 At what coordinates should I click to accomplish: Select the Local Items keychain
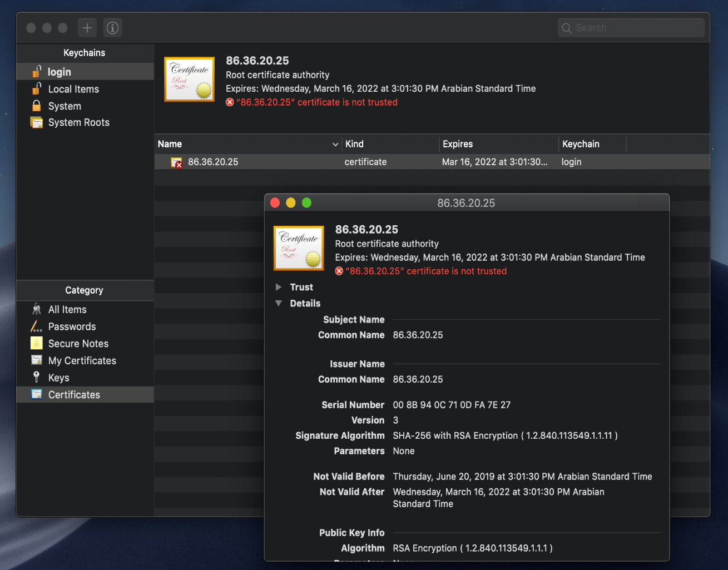(x=85, y=89)
